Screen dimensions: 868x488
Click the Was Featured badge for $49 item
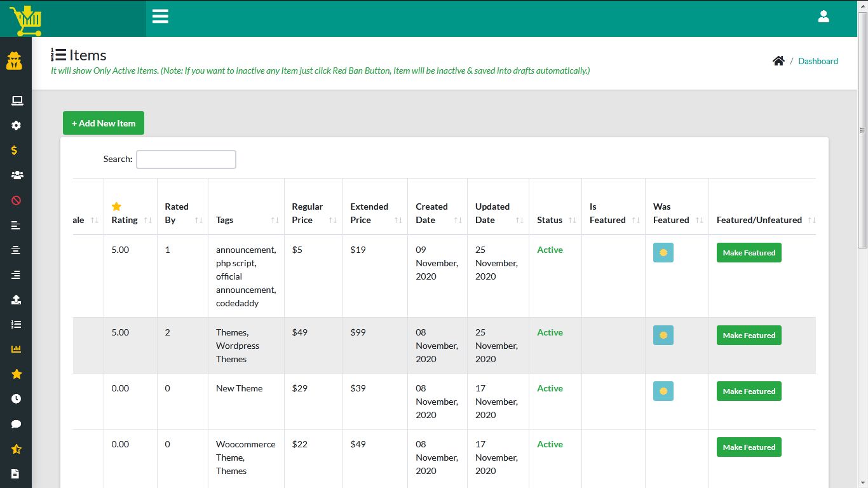pos(663,335)
